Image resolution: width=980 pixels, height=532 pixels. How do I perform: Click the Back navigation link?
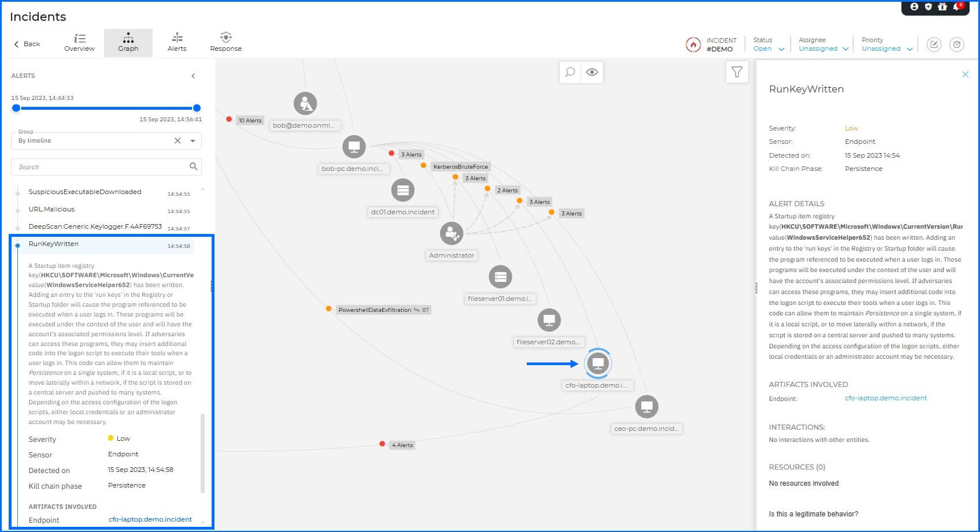coord(26,43)
